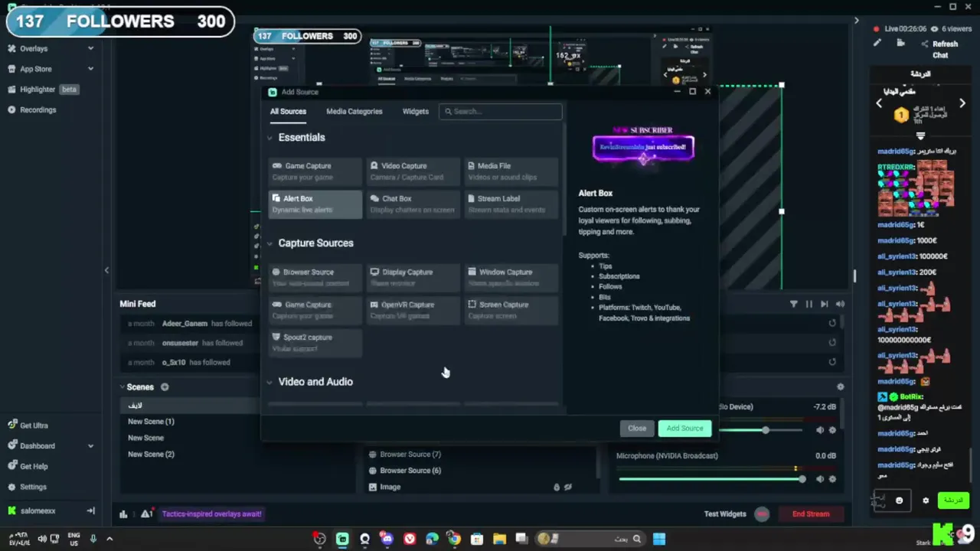
Task: Click the emoji icon in the chat input
Action: pos(899,500)
